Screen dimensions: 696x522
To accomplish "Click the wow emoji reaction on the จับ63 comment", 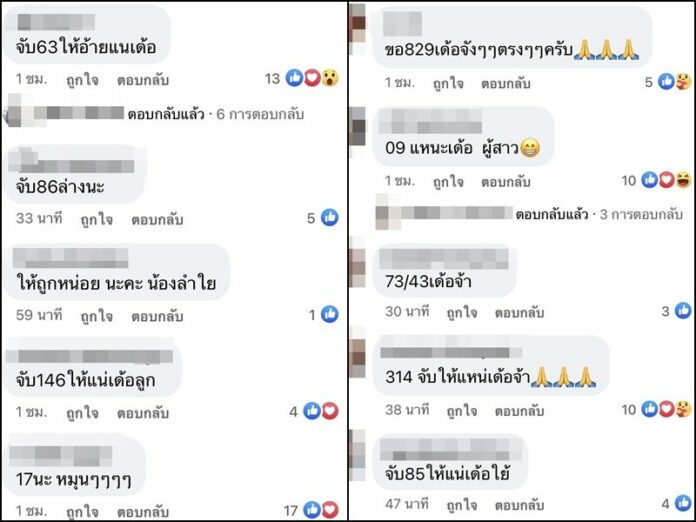I will (329, 78).
